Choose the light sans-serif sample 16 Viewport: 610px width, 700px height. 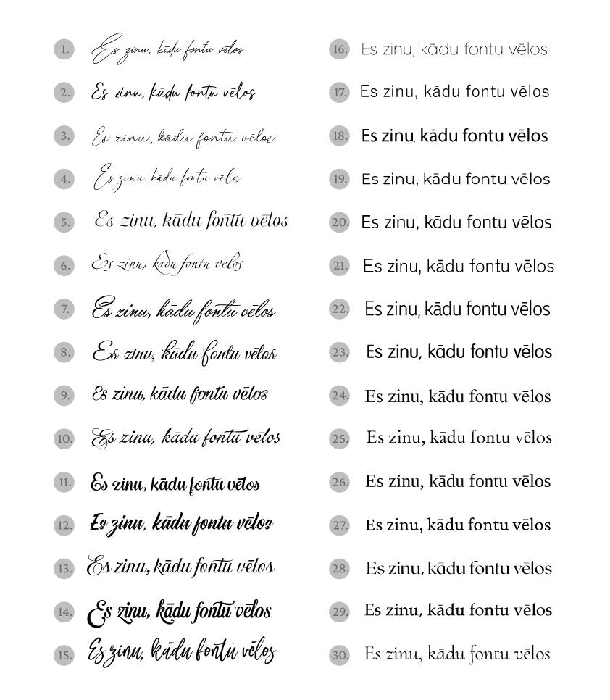click(454, 49)
